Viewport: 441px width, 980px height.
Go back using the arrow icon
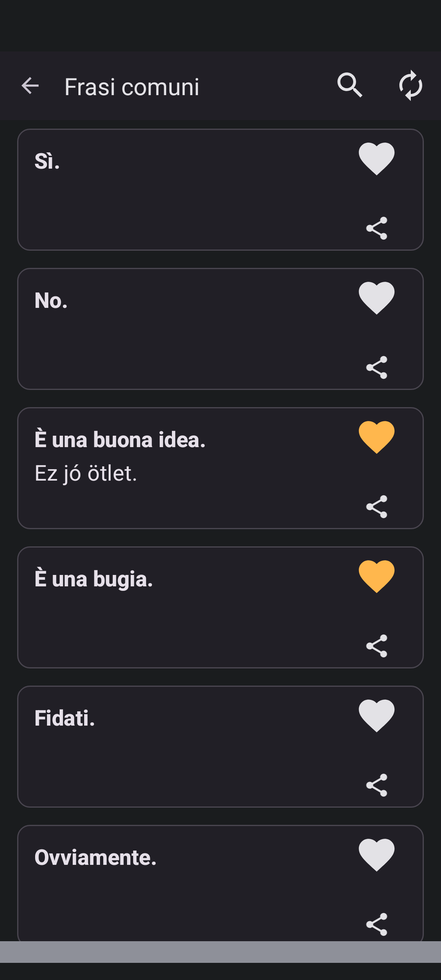tap(30, 86)
